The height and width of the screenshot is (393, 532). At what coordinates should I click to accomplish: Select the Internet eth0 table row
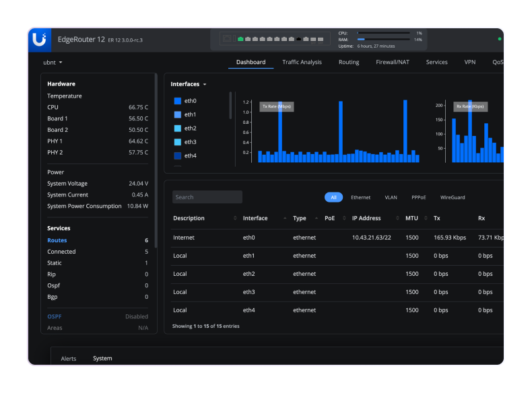pyautogui.click(x=337, y=238)
